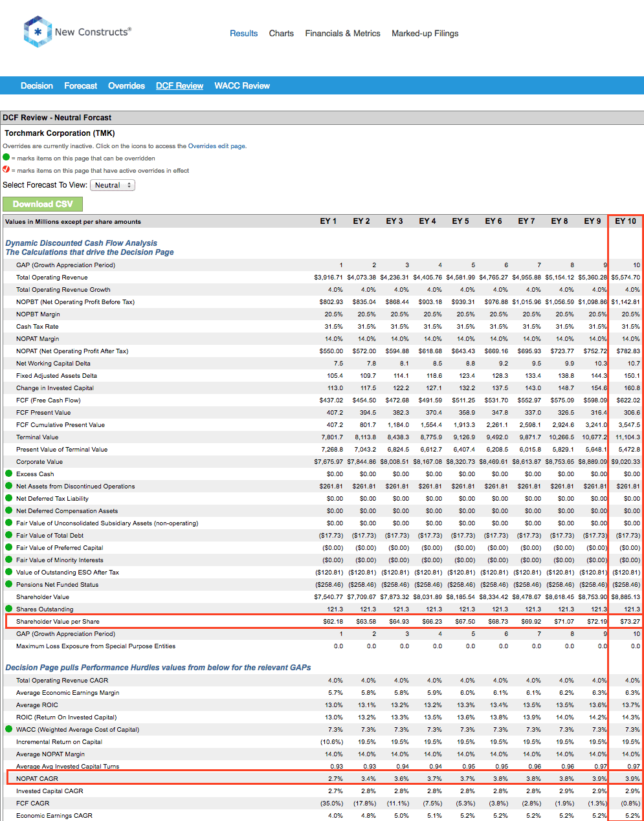
Task: Click the Decision Page Performance Hurdles heading
Action: click(158, 667)
